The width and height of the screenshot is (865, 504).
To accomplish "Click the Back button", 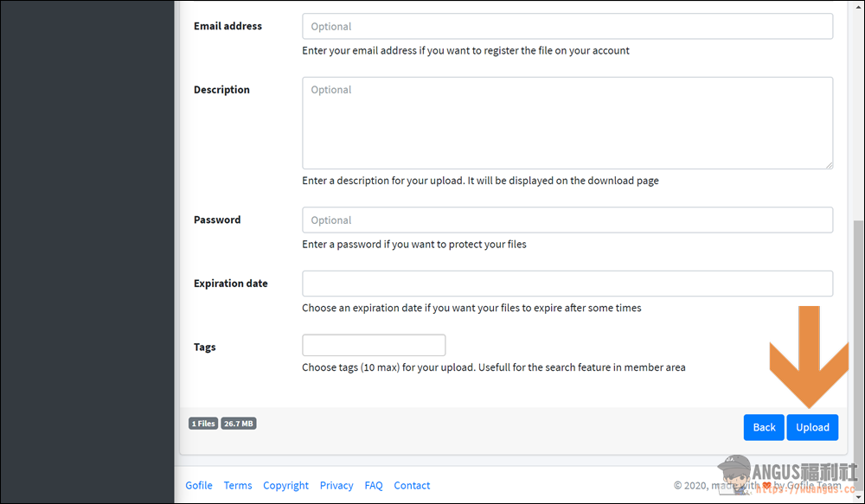I will (x=764, y=427).
